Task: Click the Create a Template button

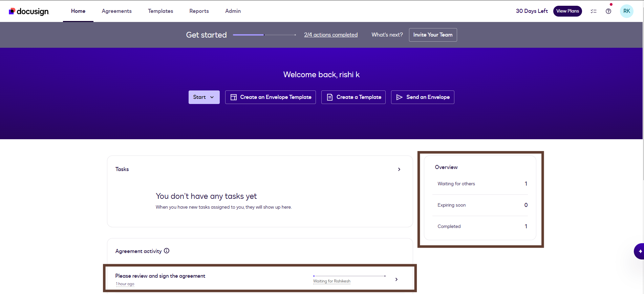Action: tap(353, 97)
